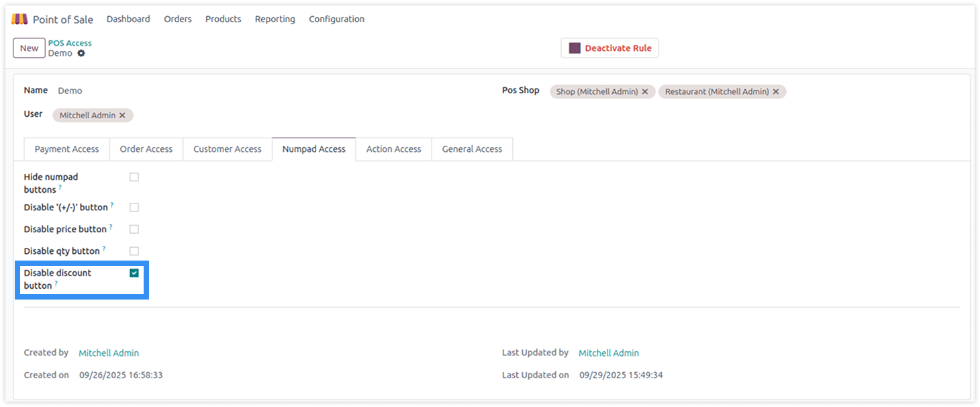This screenshot has height=407, width=980.
Task: Open the Configuration menu
Action: pos(336,19)
